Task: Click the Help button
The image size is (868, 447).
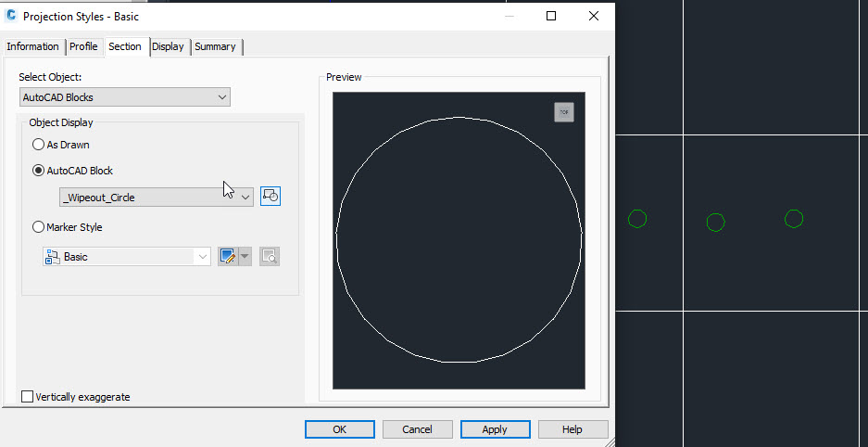Action: coord(572,429)
